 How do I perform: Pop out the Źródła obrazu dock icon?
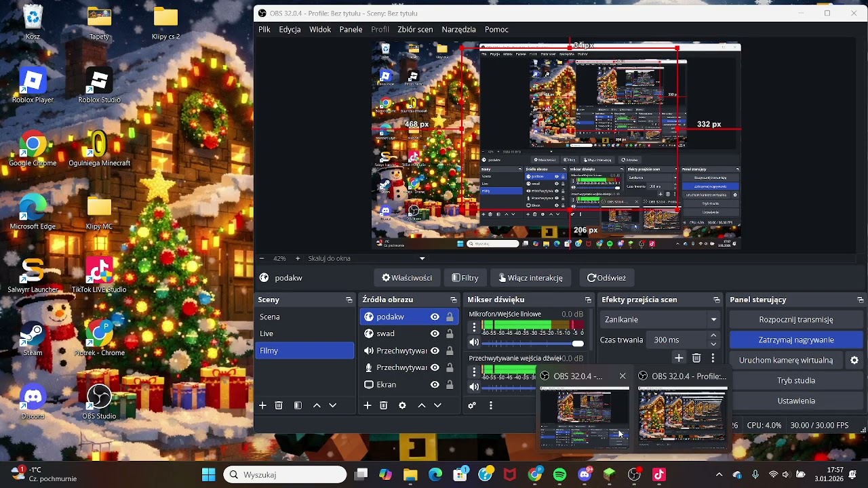pos(454,300)
